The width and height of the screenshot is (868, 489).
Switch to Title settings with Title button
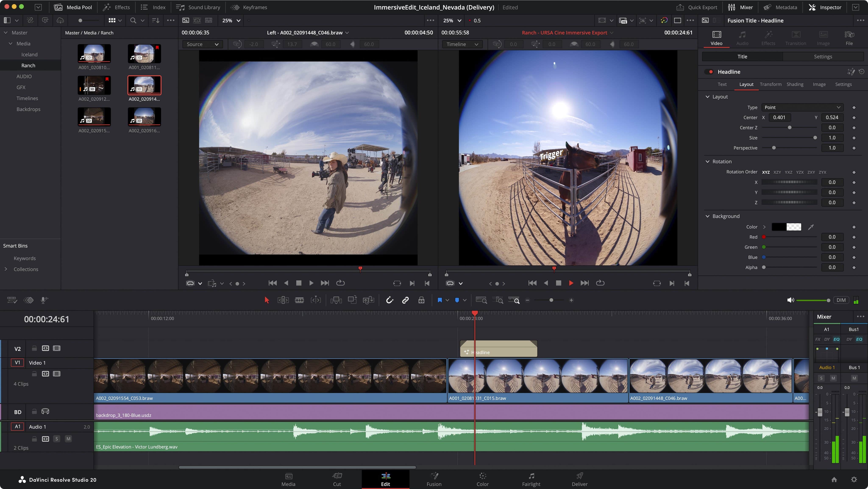tap(742, 56)
